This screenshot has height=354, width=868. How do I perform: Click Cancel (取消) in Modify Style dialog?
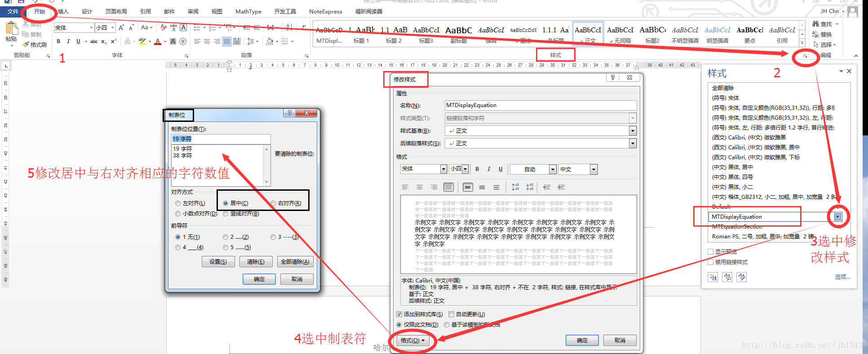(620, 341)
